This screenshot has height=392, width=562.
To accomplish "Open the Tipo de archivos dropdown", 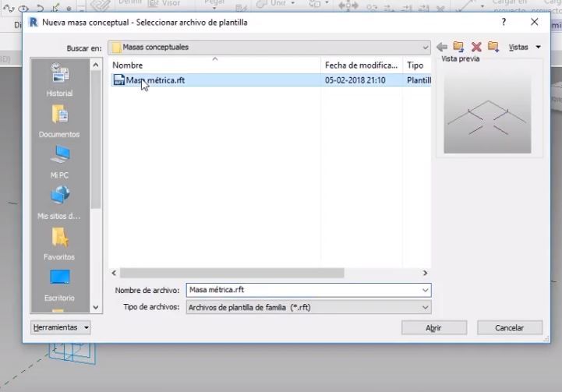I will tap(309, 307).
